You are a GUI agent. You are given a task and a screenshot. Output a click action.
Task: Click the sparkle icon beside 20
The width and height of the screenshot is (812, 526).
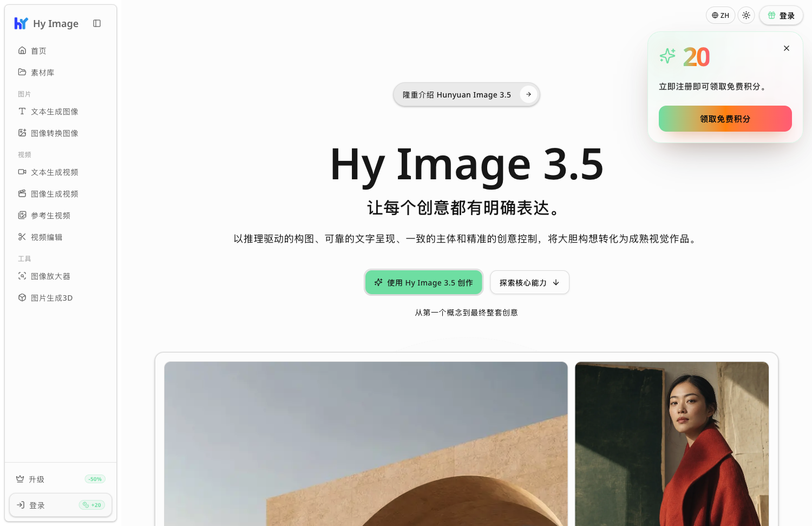(667, 56)
